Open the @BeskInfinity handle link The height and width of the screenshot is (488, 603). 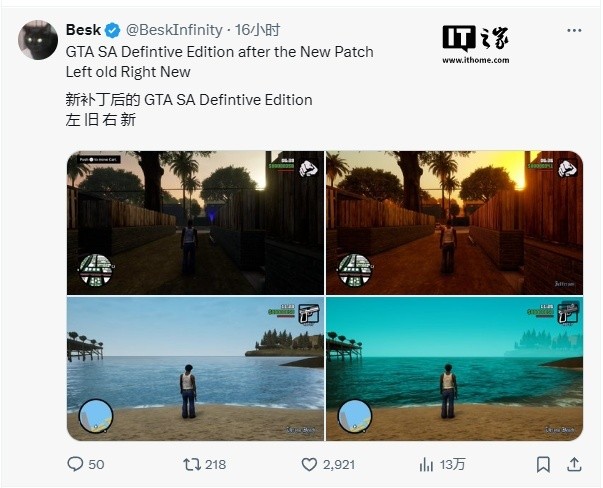click(x=174, y=30)
